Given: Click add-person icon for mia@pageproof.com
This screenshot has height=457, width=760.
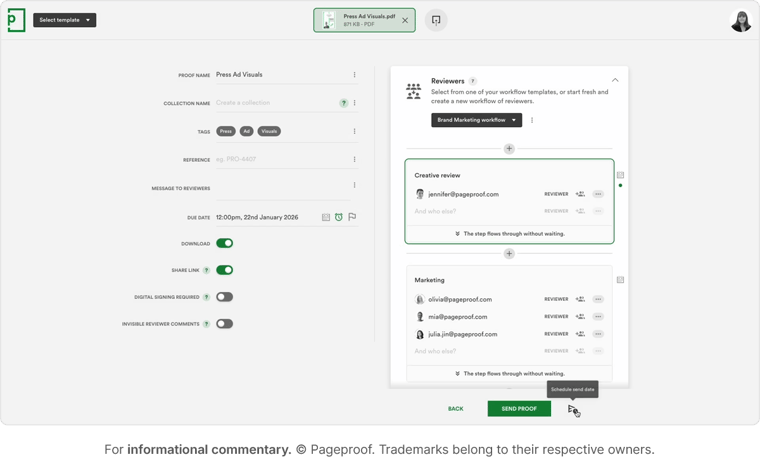Looking at the screenshot, I should (x=580, y=316).
